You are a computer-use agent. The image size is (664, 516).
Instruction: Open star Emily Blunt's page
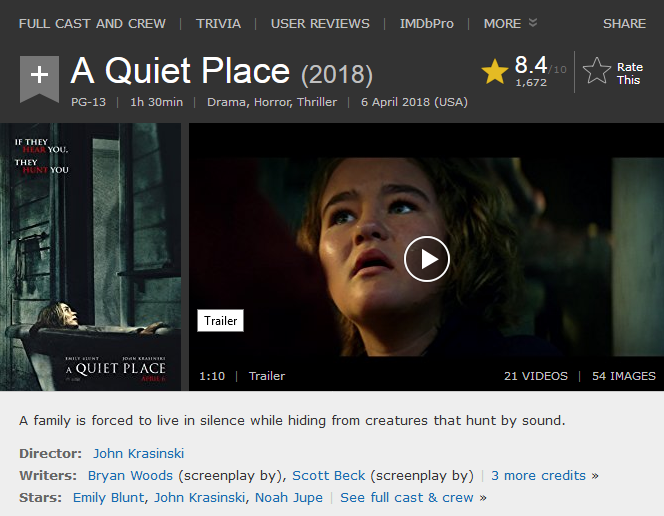point(108,497)
